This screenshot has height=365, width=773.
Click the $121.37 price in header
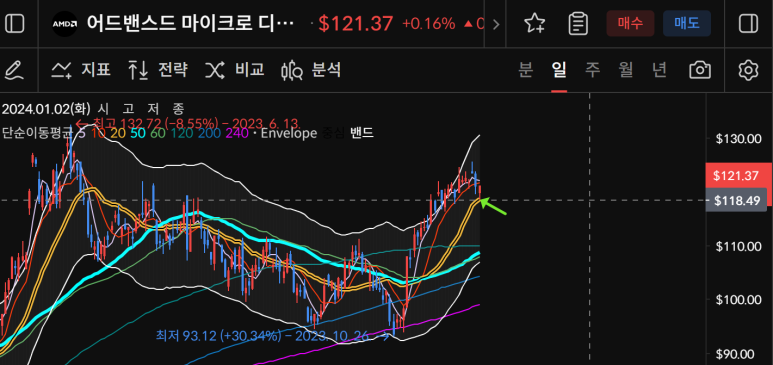coord(356,23)
